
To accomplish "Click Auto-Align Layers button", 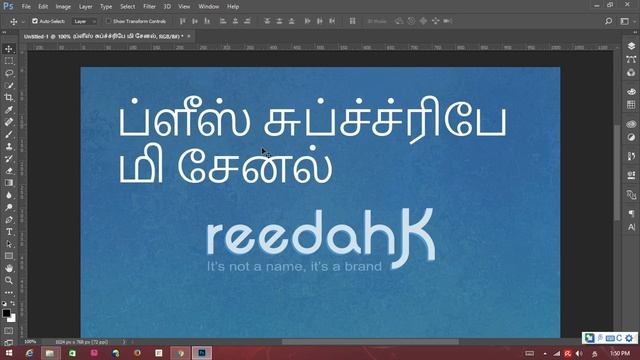I will click(x=352, y=21).
